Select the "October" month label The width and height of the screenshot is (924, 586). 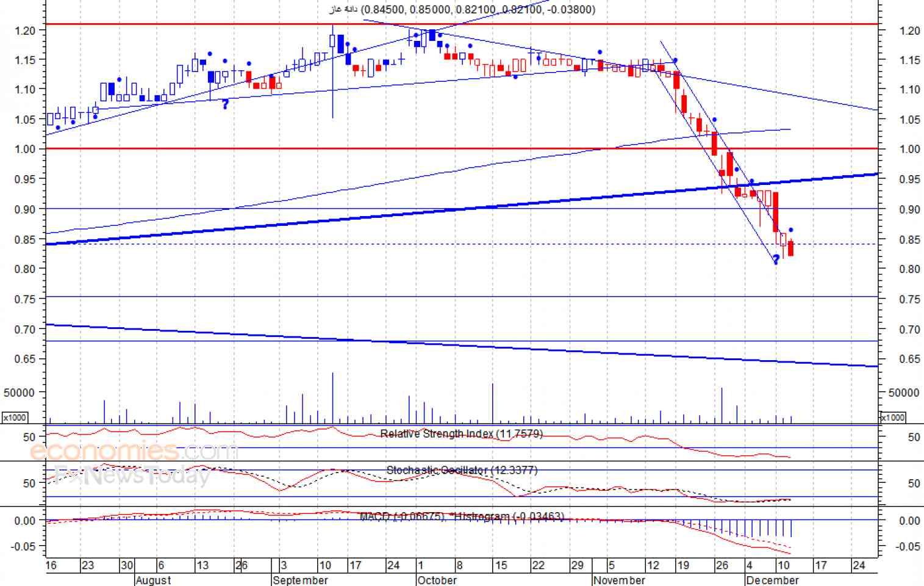(437, 580)
